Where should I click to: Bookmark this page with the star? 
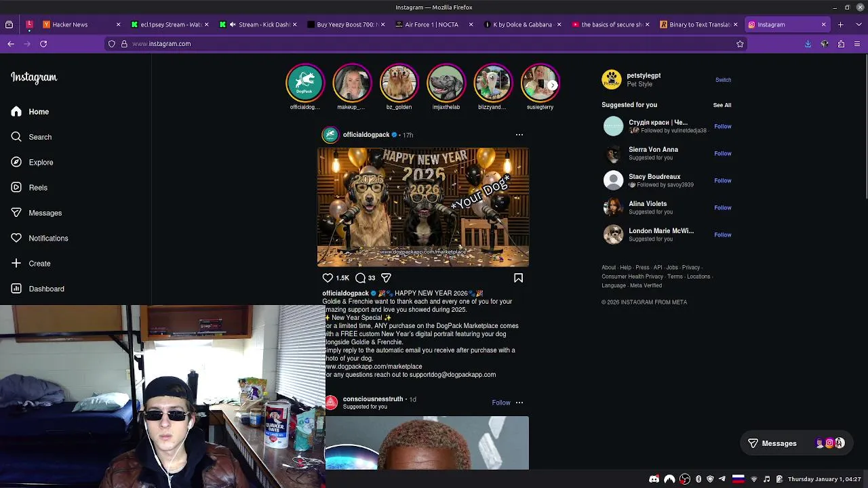pyautogui.click(x=740, y=43)
